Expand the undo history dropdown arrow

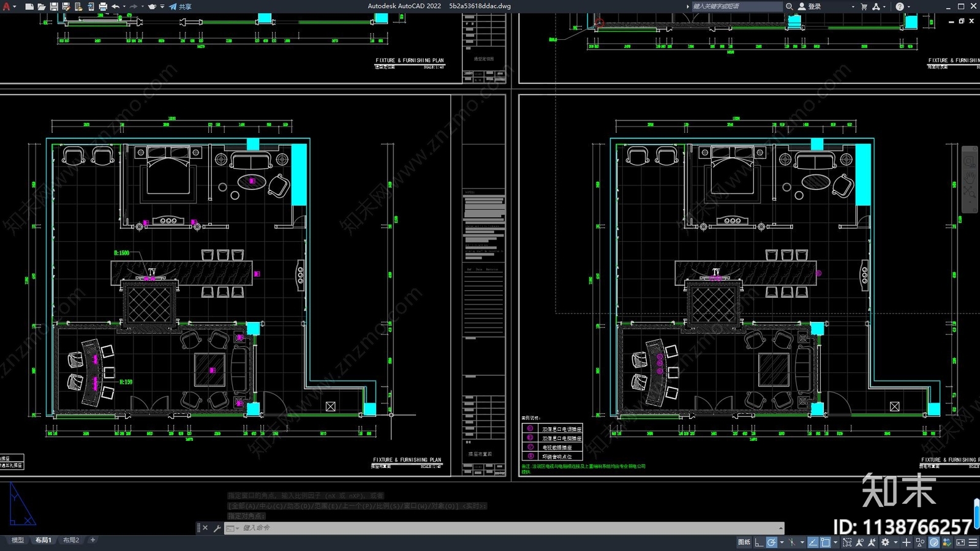tap(124, 7)
